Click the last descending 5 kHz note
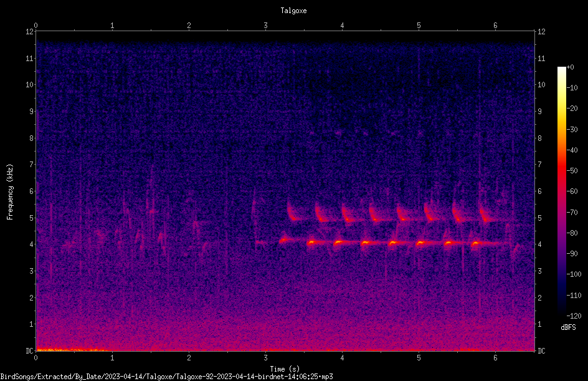 [x=486, y=216]
